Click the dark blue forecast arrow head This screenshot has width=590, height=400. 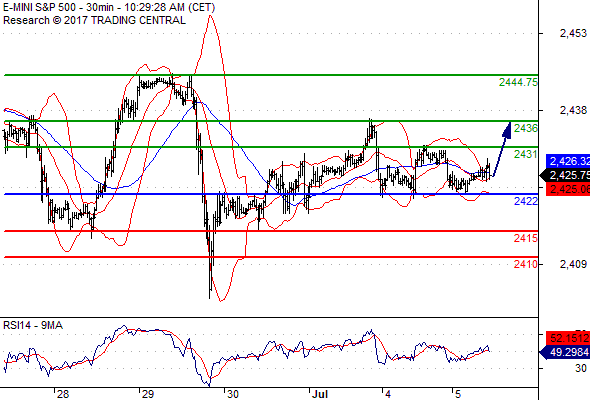(x=507, y=130)
